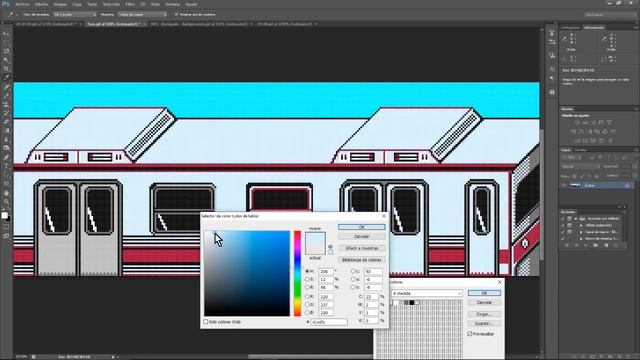Click the foreground color swatch in toolbar
Image resolution: width=640 pixels, height=360 pixels.
point(4,215)
